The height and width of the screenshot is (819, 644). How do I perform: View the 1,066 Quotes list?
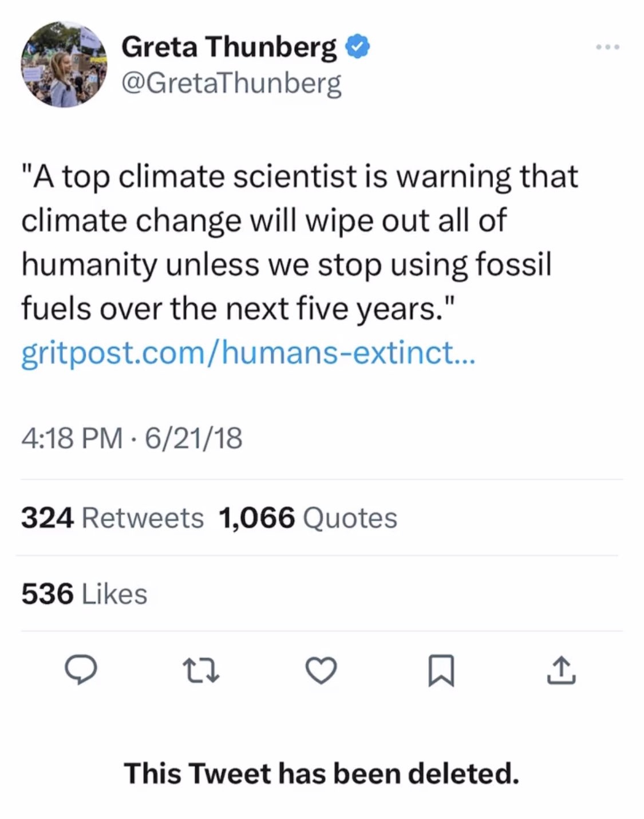coord(308,518)
